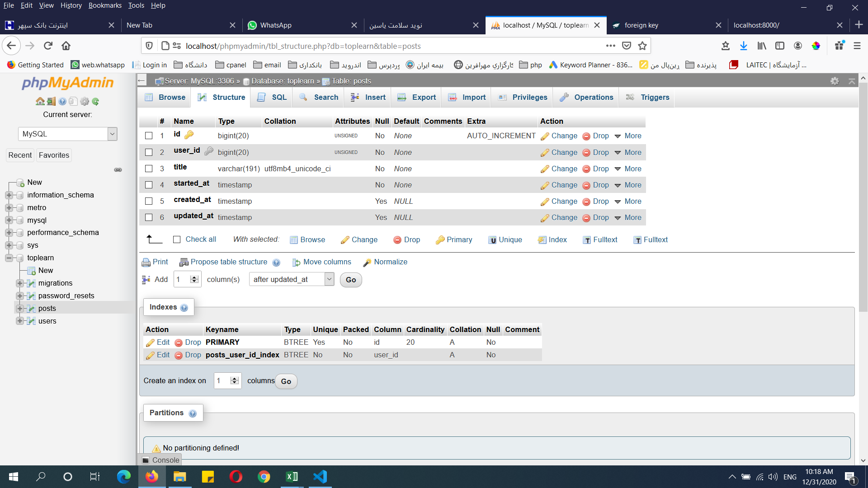Open the Favorites tab in sidebar
868x488 pixels.
tap(54, 155)
